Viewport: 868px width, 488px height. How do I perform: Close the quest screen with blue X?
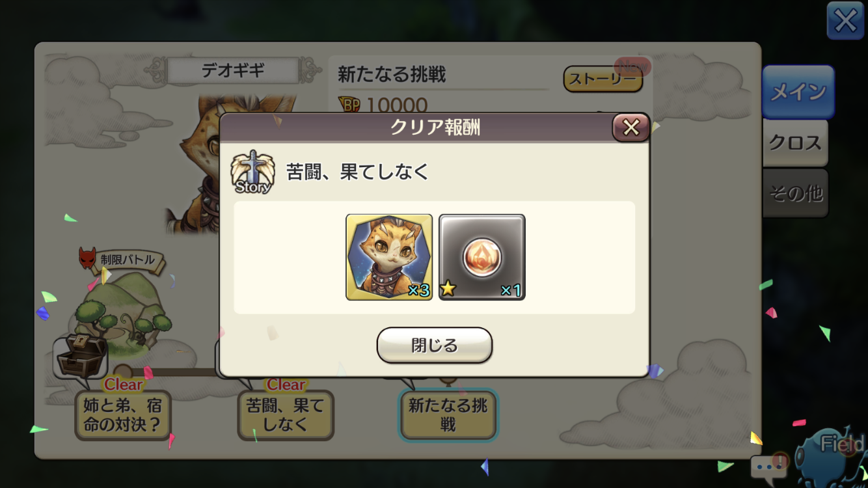(845, 21)
